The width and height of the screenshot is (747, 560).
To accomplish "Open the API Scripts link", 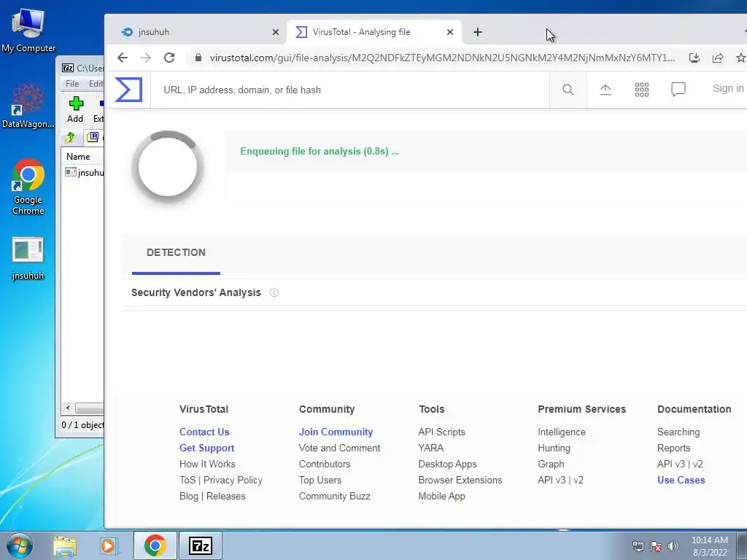I will (x=441, y=432).
